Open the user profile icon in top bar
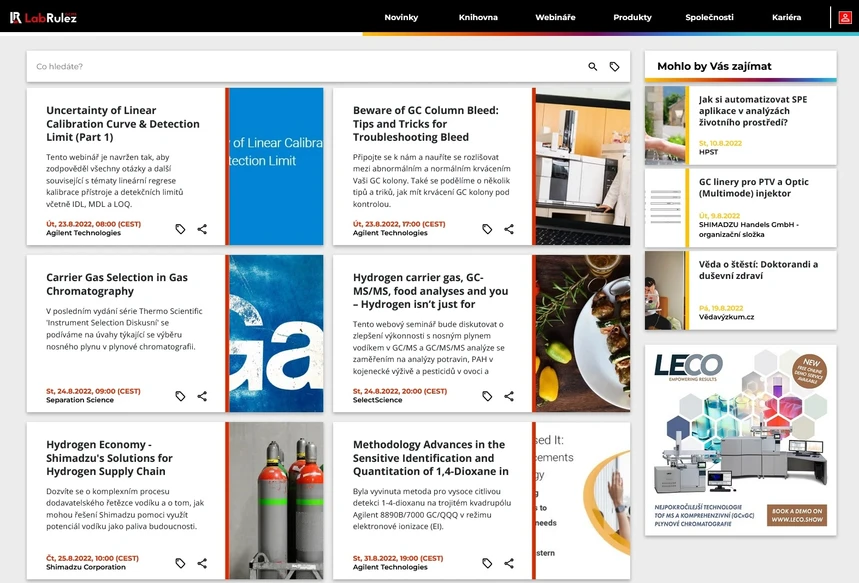This screenshot has height=583, width=859. pos(845,17)
